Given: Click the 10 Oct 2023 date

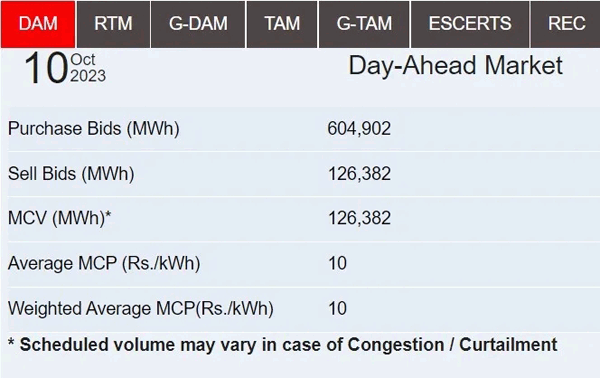Looking at the screenshot, I should (65, 68).
